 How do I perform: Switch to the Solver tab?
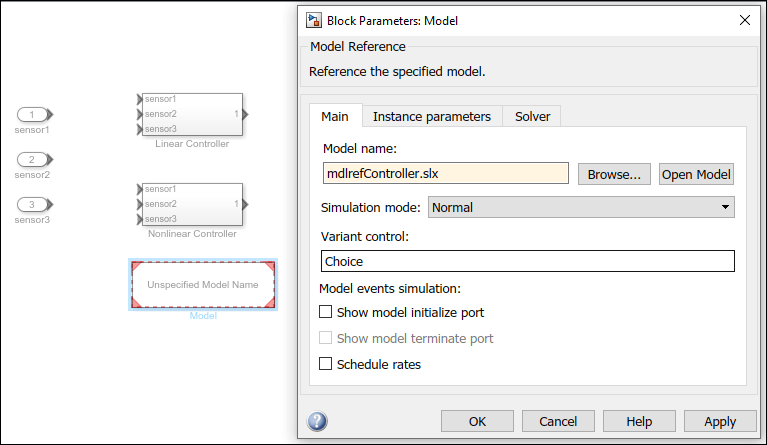[x=532, y=116]
